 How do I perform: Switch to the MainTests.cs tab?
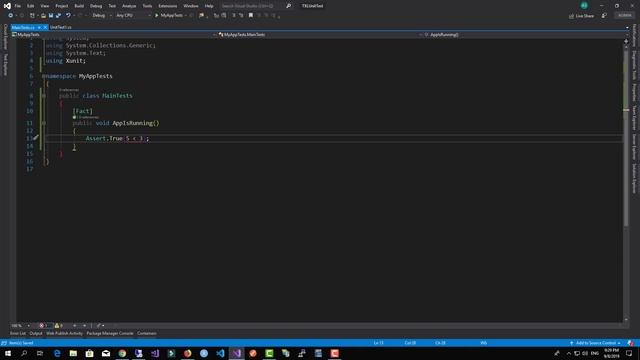click(x=23, y=27)
